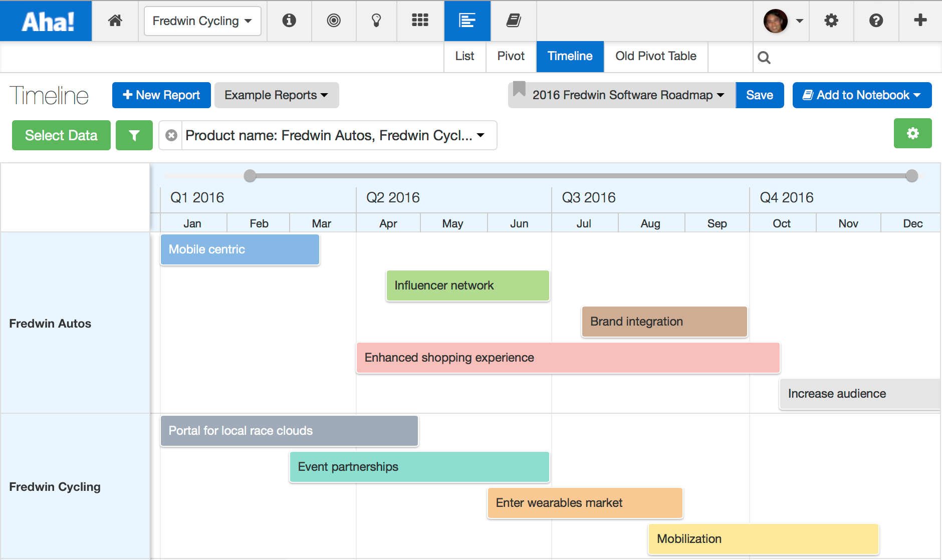Open the settings gear in top bar
Screen dimensions: 942x560
[x=831, y=21]
